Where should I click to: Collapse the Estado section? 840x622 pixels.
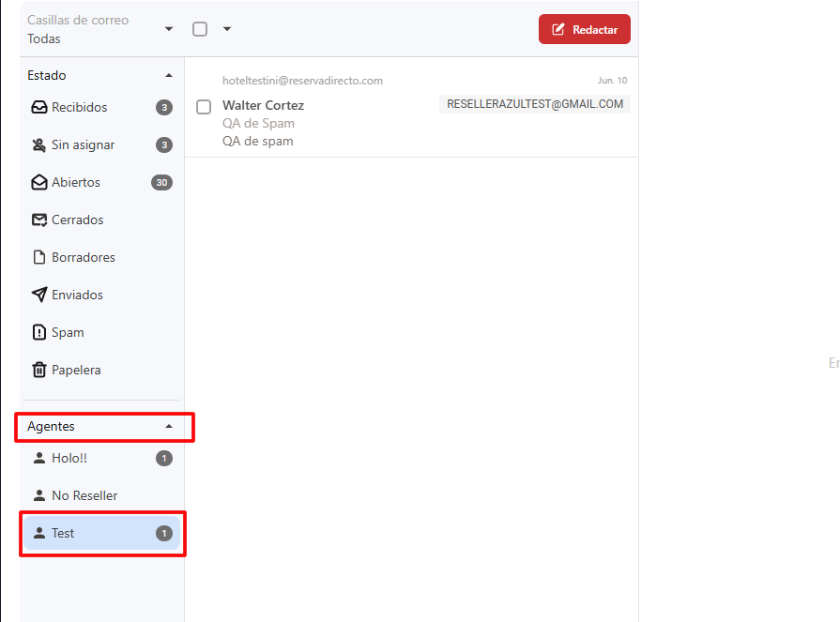coord(169,75)
